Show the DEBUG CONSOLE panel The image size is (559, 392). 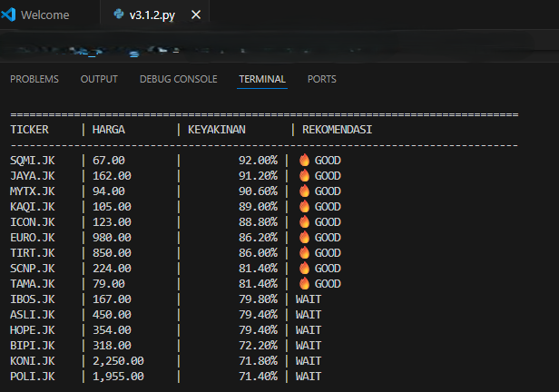[178, 79]
